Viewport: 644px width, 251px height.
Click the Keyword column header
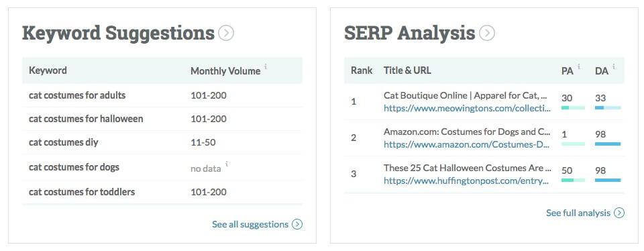(48, 70)
